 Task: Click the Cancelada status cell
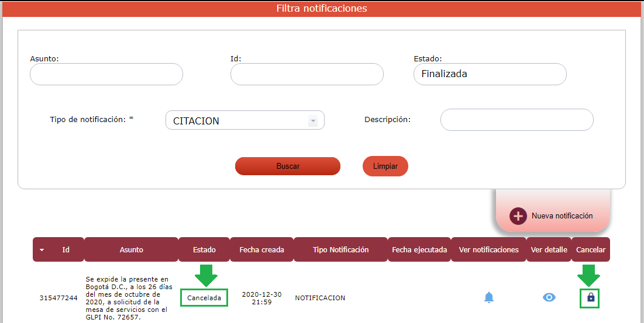204,298
